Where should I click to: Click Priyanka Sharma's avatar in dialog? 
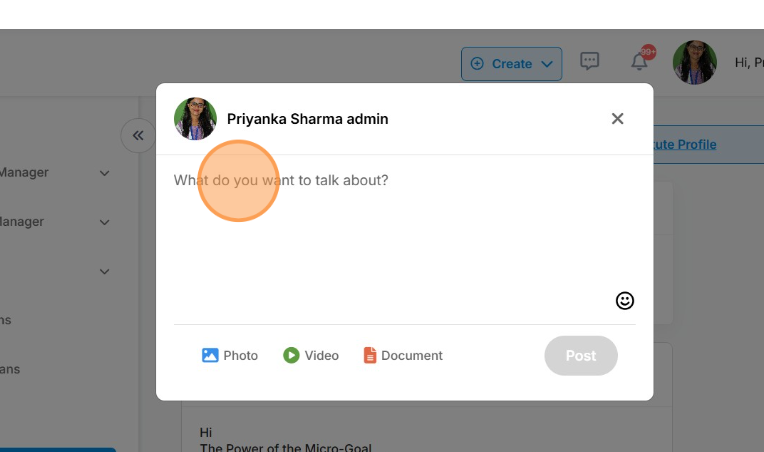(x=195, y=119)
